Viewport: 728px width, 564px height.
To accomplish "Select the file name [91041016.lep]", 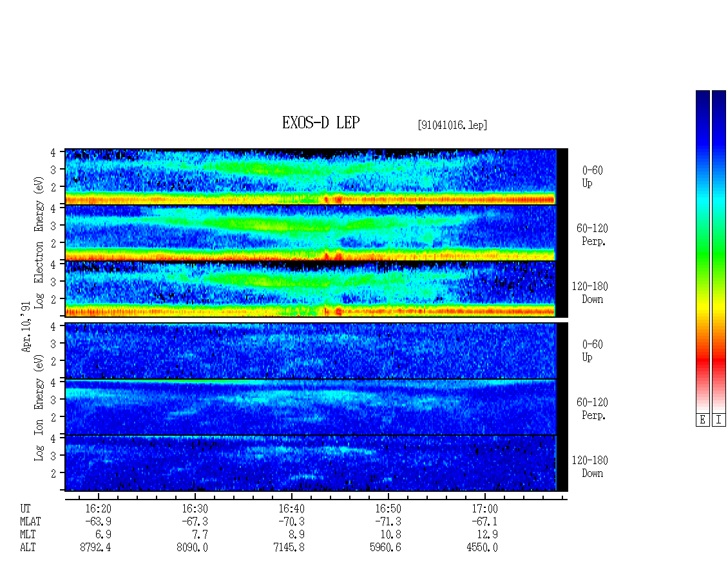I will point(453,125).
